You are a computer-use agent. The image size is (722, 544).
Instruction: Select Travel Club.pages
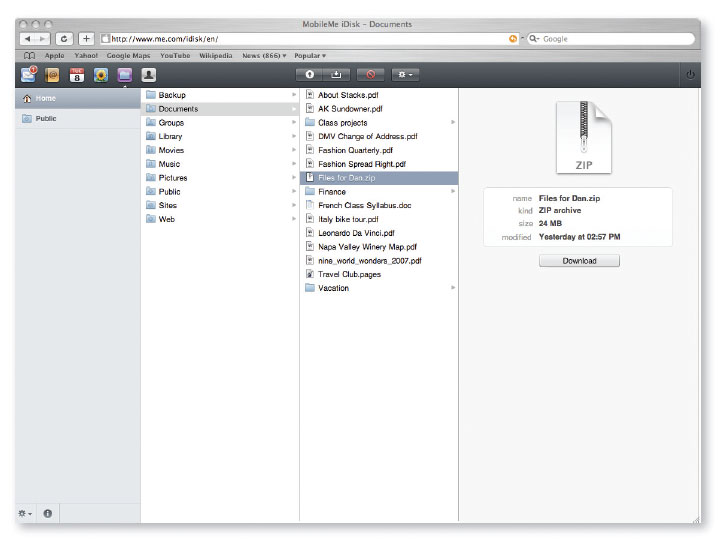(x=379, y=275)
